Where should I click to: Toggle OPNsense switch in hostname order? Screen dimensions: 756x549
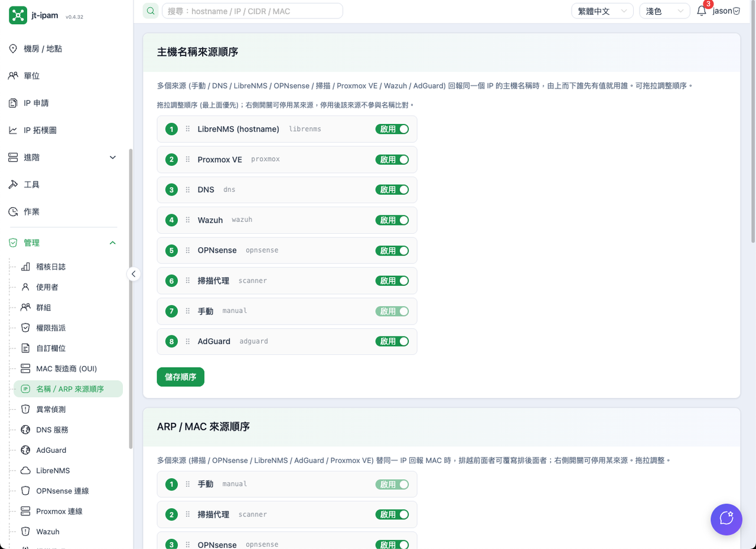tap(392, 250)
